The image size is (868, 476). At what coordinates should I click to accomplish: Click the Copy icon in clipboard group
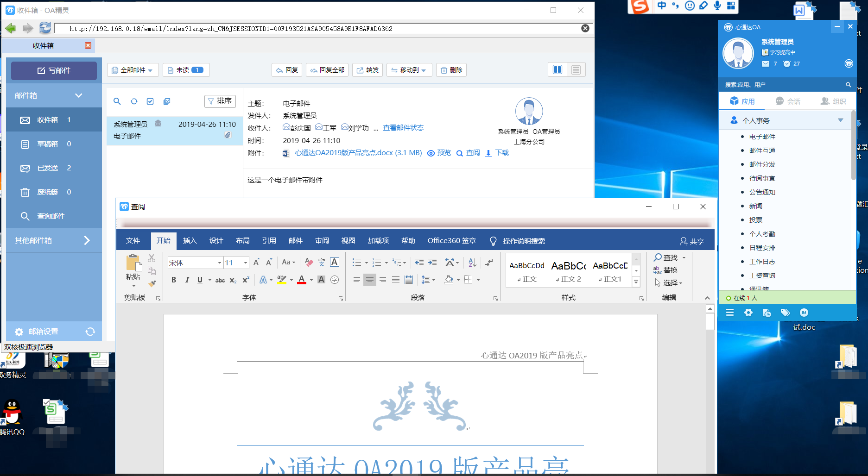(152, 271)
